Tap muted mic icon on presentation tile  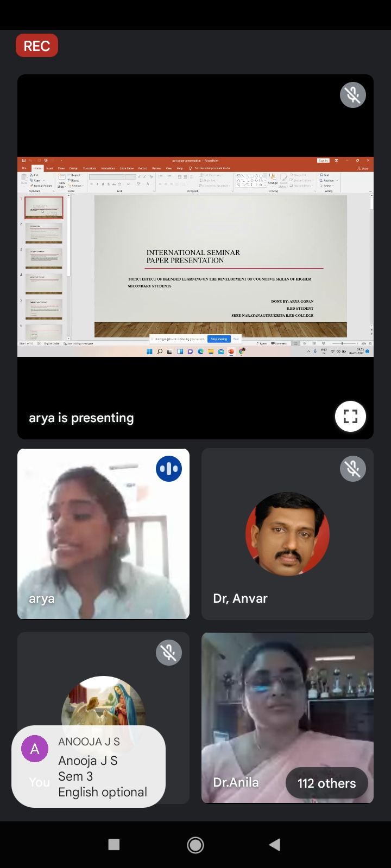coord(352,95)
